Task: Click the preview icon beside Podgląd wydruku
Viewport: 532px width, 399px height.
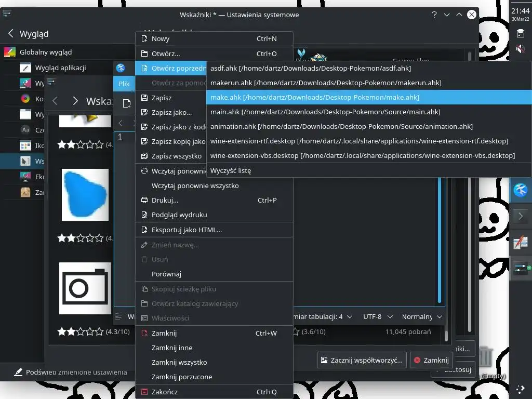Action: point(144,215)
